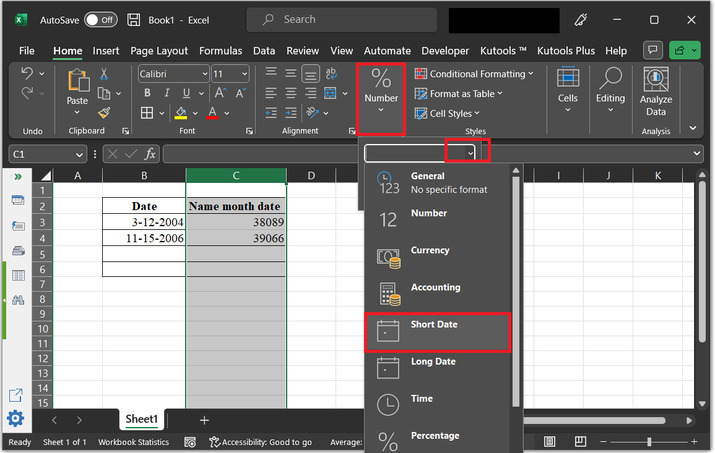Toggle bold formatting
Viewport: 715px width, 453px height.
tap(146, 93)
